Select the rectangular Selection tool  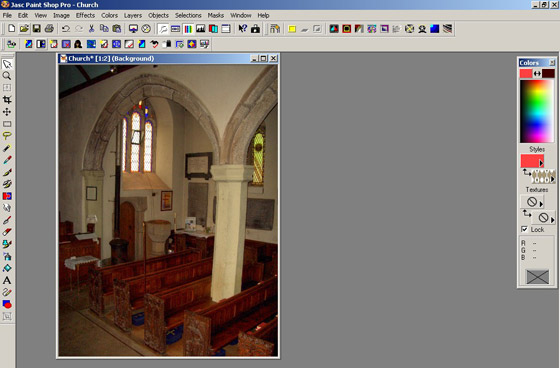(7, 124)
